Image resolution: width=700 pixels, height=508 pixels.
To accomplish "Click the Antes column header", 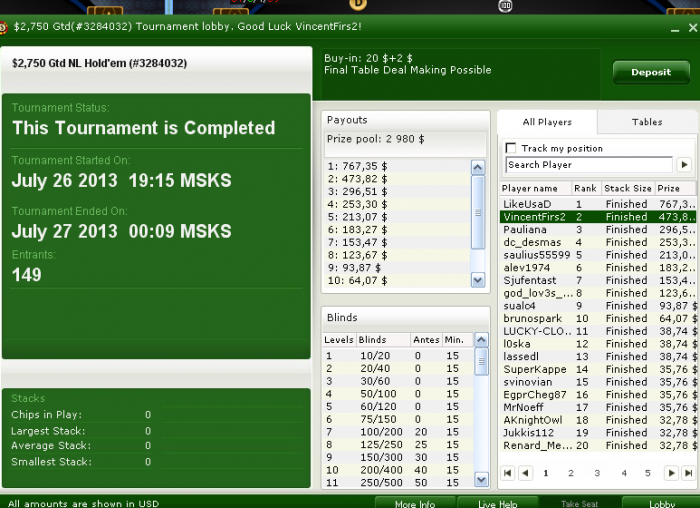I will coord(426,340).
